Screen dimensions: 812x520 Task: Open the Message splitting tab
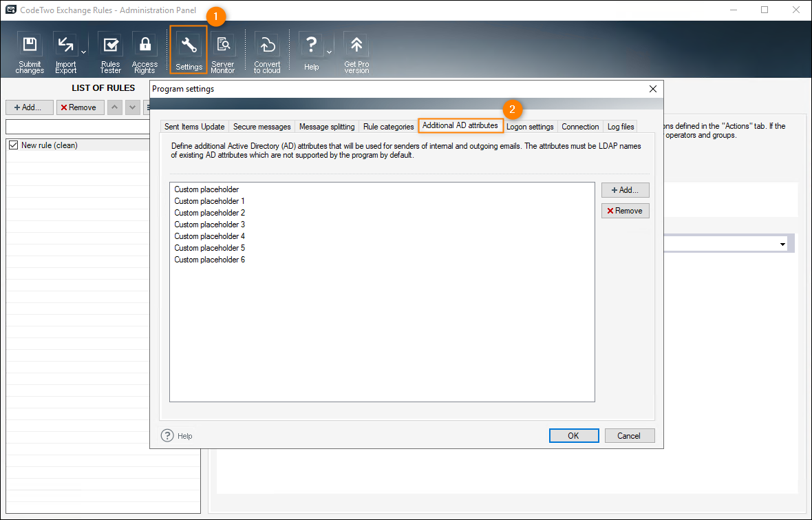click(327, 127)
